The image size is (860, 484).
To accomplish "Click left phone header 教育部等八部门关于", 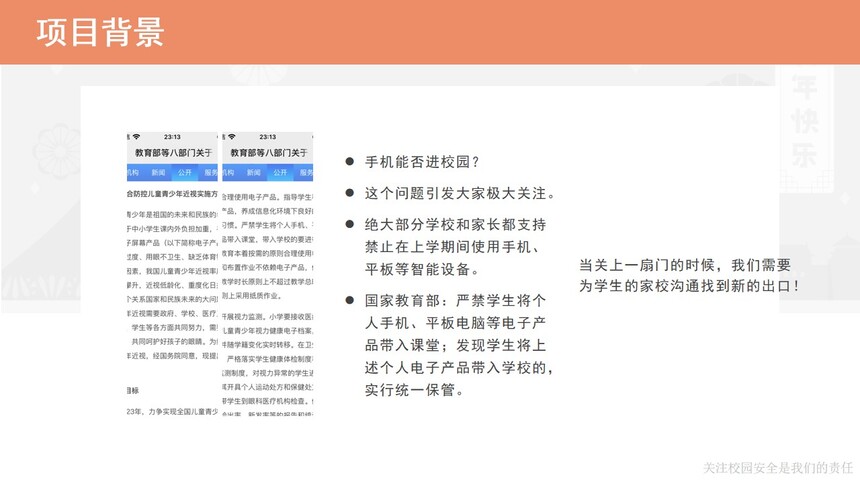I will (172, 153).
